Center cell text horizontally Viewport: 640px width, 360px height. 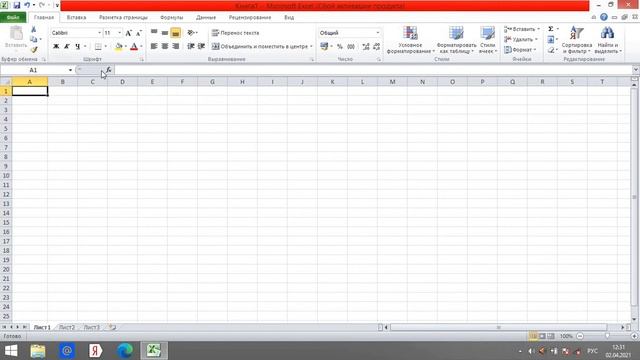pyautogui.click(x=164, y=47)
